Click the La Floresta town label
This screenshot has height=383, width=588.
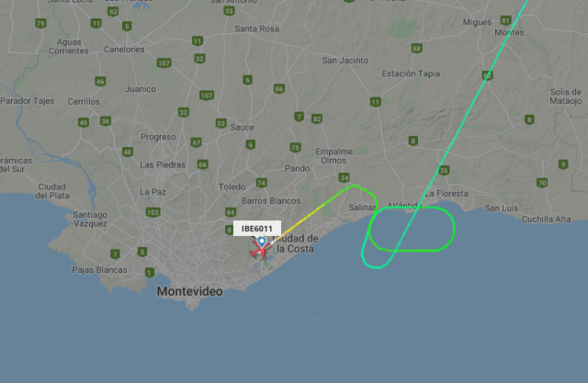447,194
